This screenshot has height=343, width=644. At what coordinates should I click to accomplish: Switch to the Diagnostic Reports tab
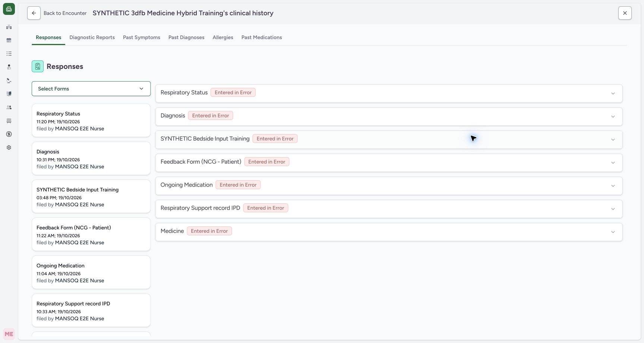tap(92, 37)
